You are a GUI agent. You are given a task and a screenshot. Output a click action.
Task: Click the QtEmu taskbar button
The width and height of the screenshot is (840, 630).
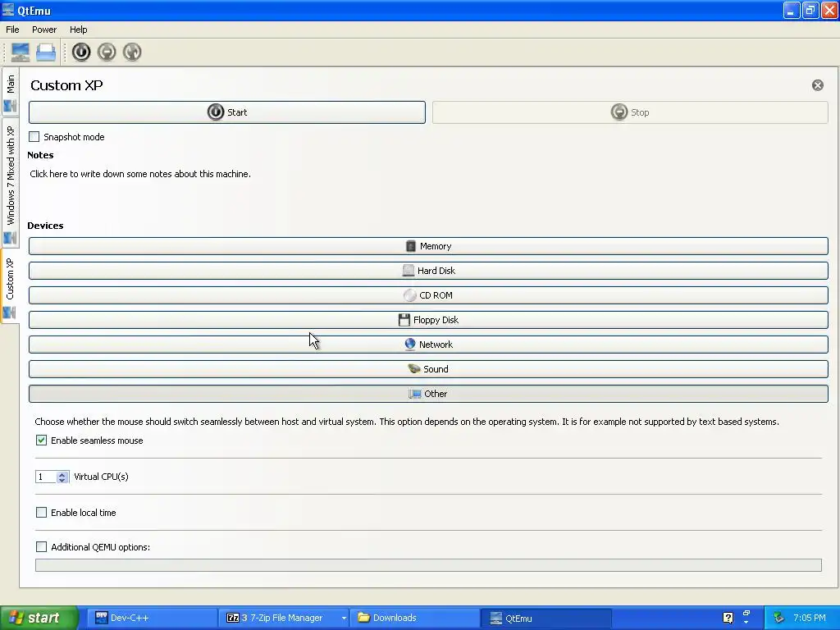click(546, 618)
